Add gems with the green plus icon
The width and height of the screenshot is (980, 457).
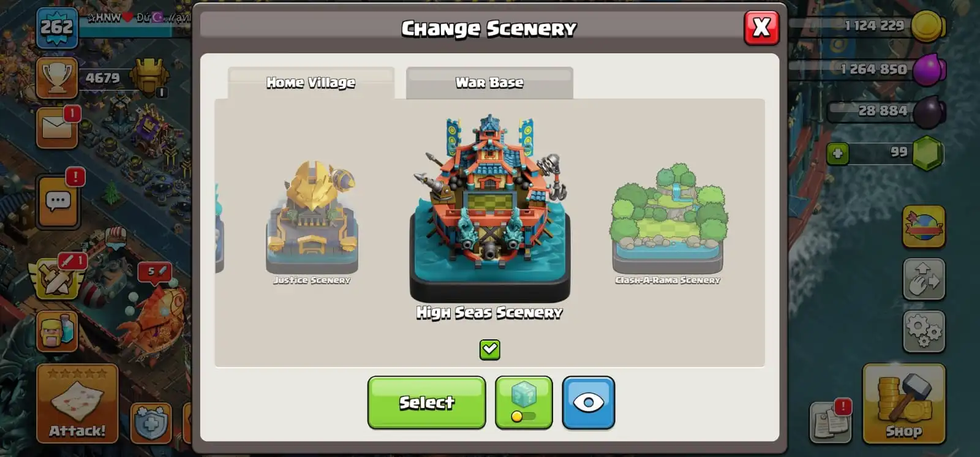837,153
